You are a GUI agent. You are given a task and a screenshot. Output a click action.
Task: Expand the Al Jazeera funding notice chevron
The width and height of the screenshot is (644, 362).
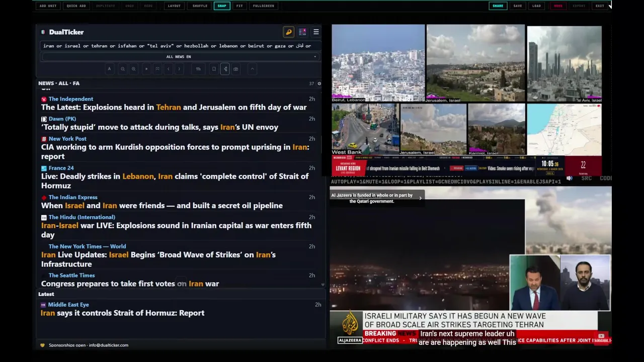(420, 198)
